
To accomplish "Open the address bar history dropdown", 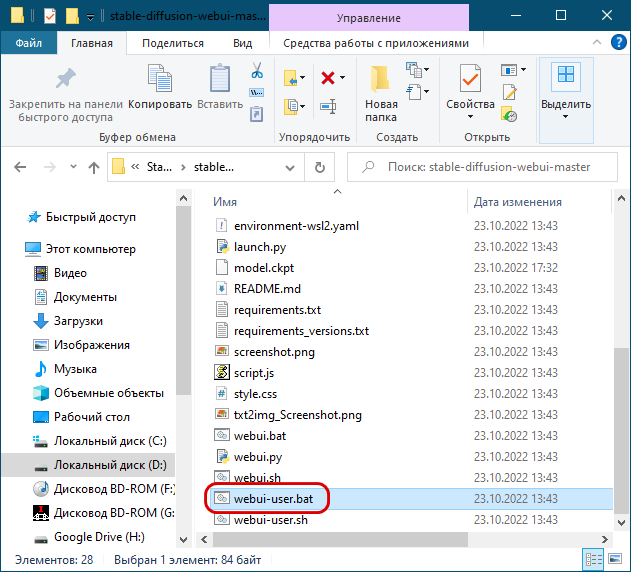I will point(290,167).
